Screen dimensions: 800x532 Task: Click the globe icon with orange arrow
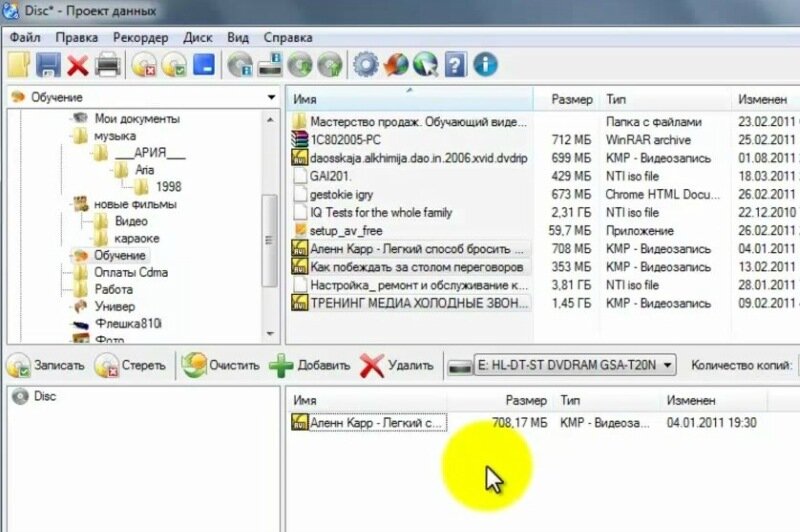tap(395, 65)
